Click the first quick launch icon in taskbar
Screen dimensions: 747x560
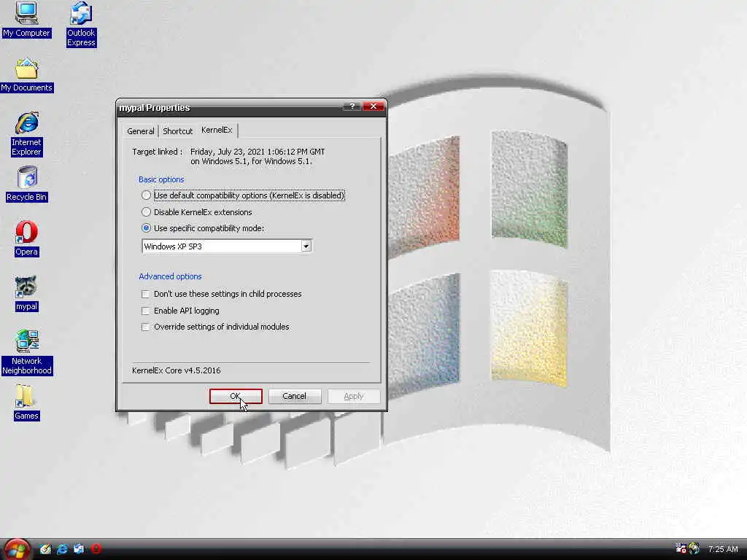45,549
